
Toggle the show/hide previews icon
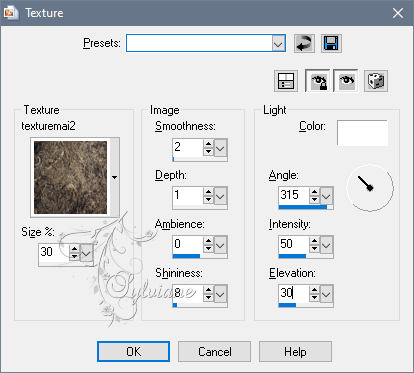click(286, 81)
